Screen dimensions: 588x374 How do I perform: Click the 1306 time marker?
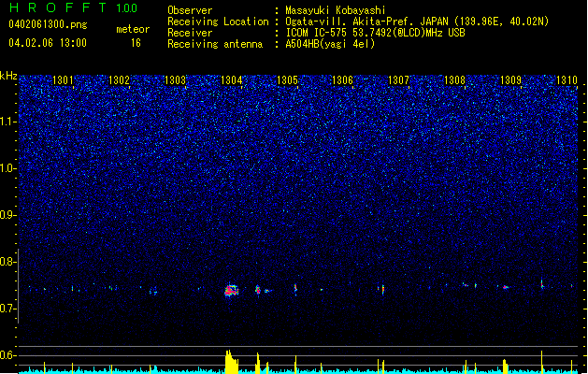(343, 80)
